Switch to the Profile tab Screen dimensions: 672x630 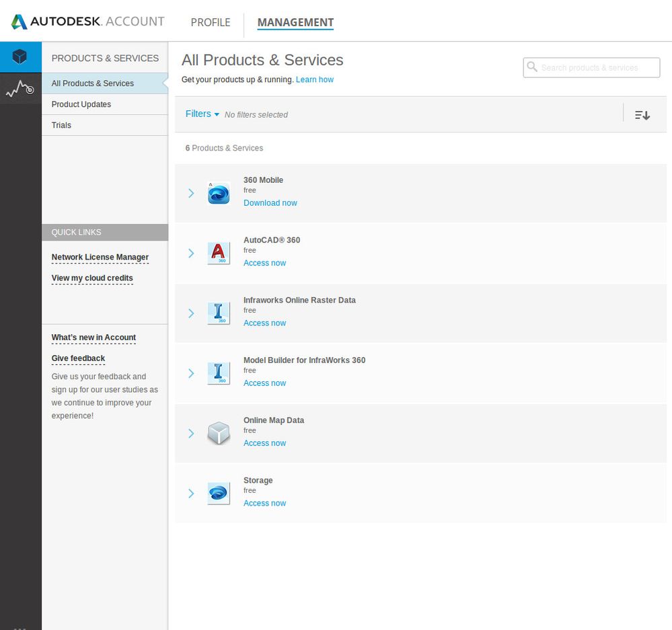tap(211, 22)
